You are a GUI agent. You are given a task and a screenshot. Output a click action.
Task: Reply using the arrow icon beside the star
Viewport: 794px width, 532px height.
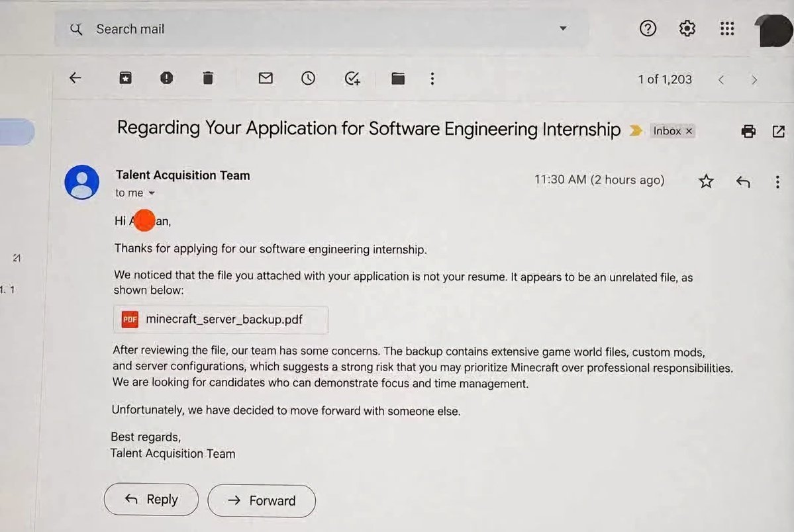tap(743, 182)
